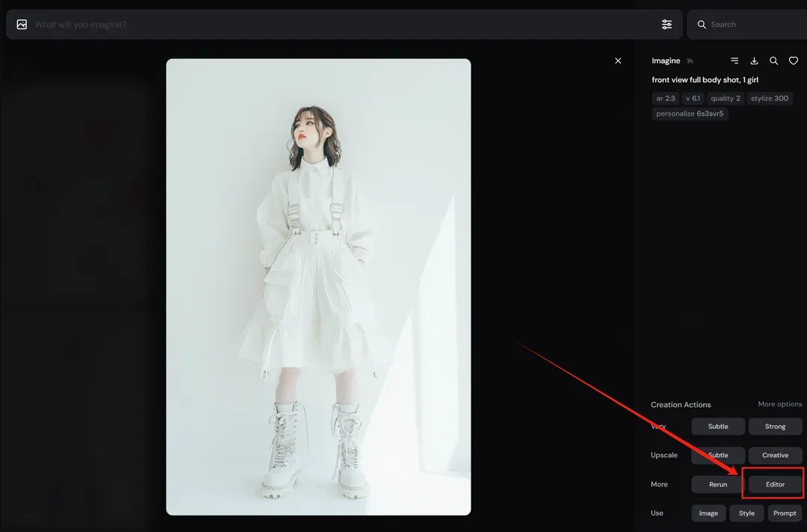Use the Prompt button
This screenshot has height=532, width=807.
point(785,513)
